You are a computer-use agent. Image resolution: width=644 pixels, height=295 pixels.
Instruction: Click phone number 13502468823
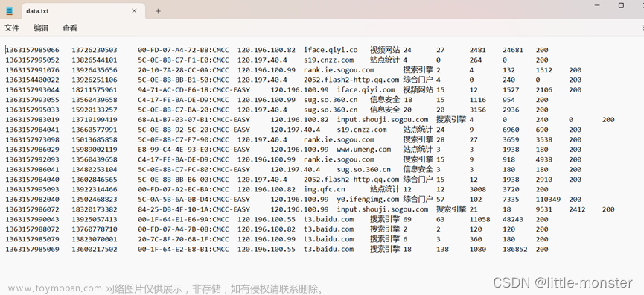[x=95, y=199]
